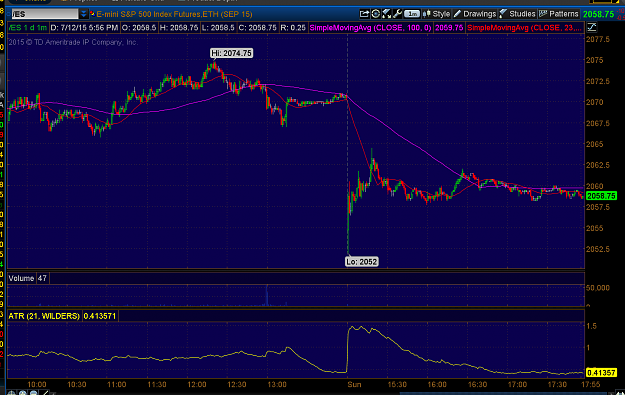Screen dimensions: 625x395
Task: Open the circular chart refresh icon
Action: pyautogui.click(x=375, y=14)
